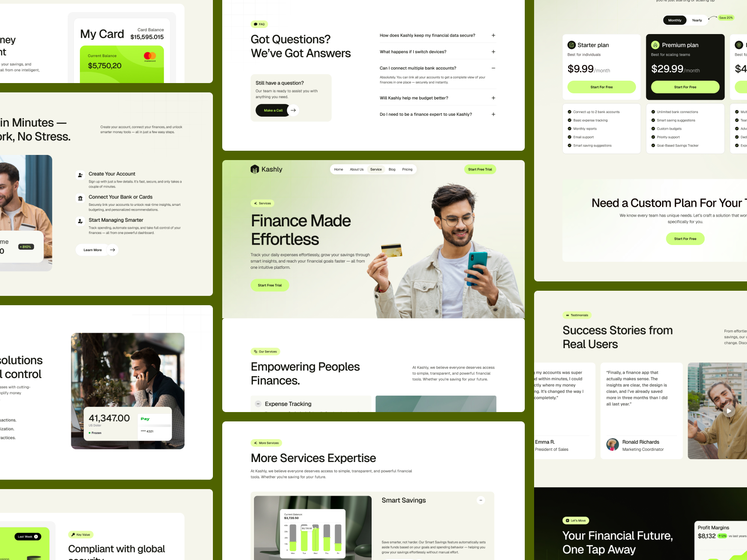Image resolution: width=747 pixels, height=560 pixels.
Task: Go to Home in the Kashly navbar
Action: tap(338, 169)
